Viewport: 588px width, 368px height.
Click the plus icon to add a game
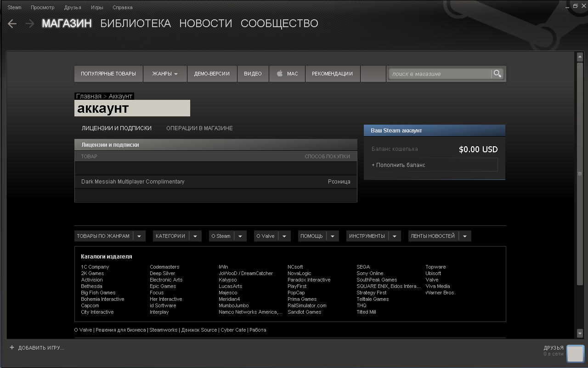pos(12,348)
